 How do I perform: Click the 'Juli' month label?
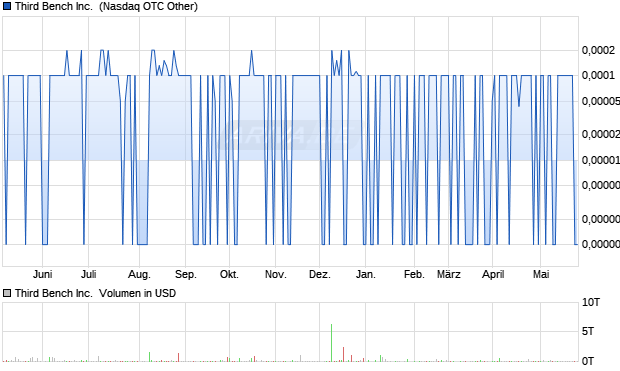coord(89,274)
